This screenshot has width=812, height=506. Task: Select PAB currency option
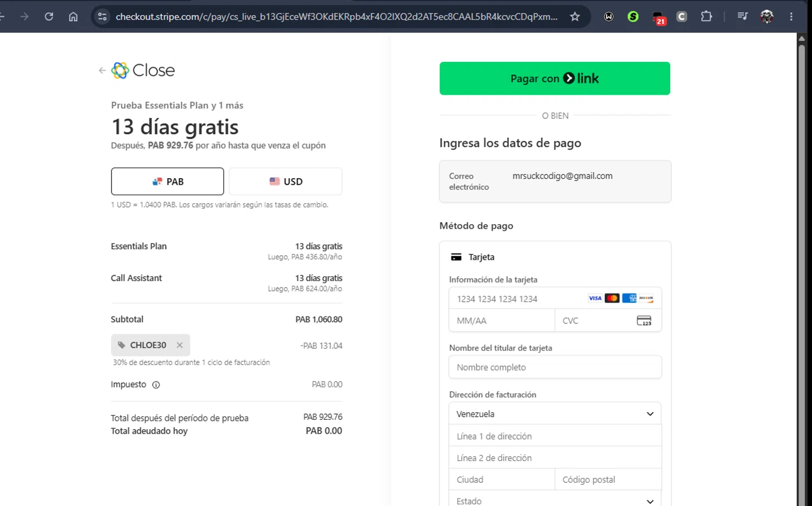[x=167, y=181]
